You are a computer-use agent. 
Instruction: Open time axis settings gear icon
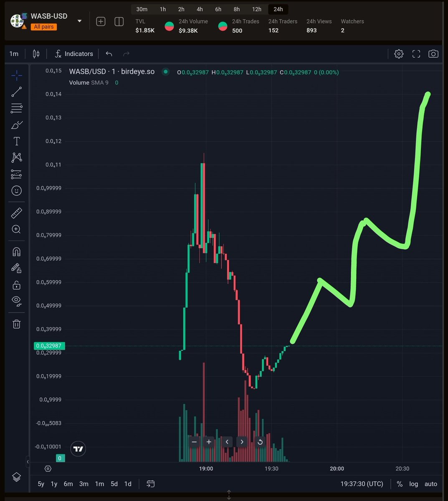click(x=48, y=468)
